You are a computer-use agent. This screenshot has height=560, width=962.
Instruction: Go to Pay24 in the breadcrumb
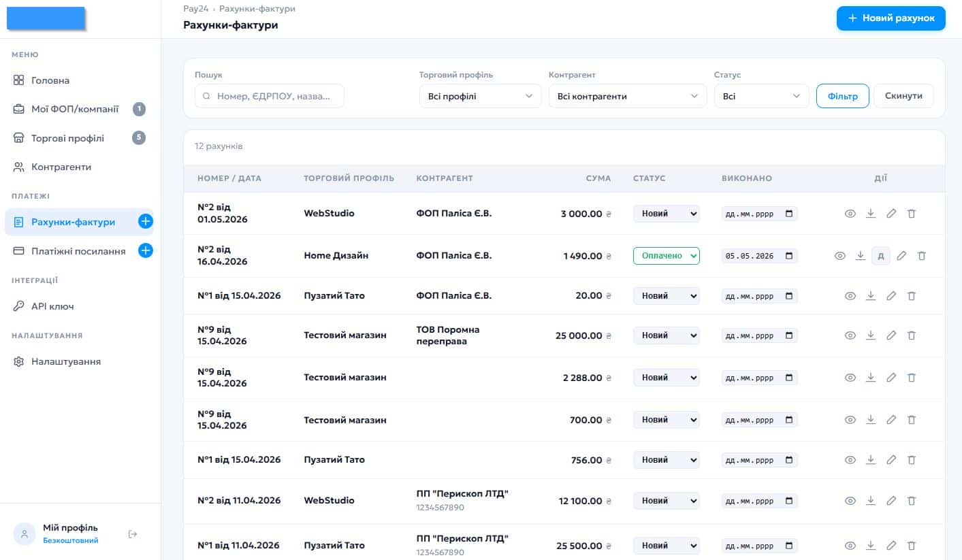[x=195, y=9]
